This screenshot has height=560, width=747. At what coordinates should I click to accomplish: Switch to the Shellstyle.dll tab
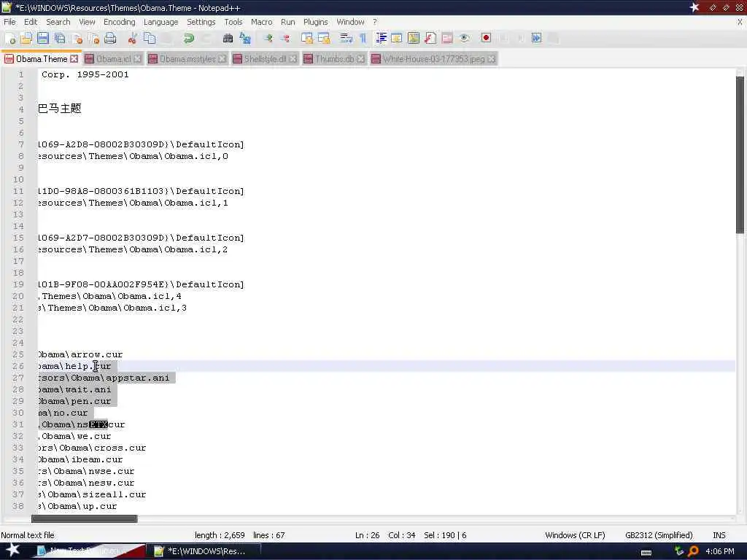265,58
